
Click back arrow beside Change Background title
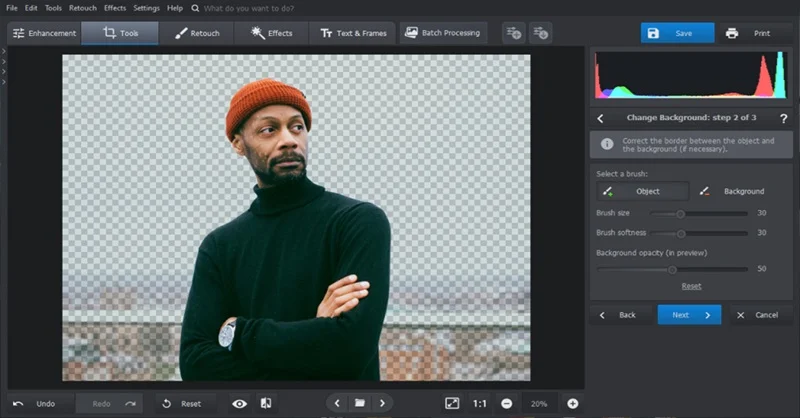pos(601,118)
